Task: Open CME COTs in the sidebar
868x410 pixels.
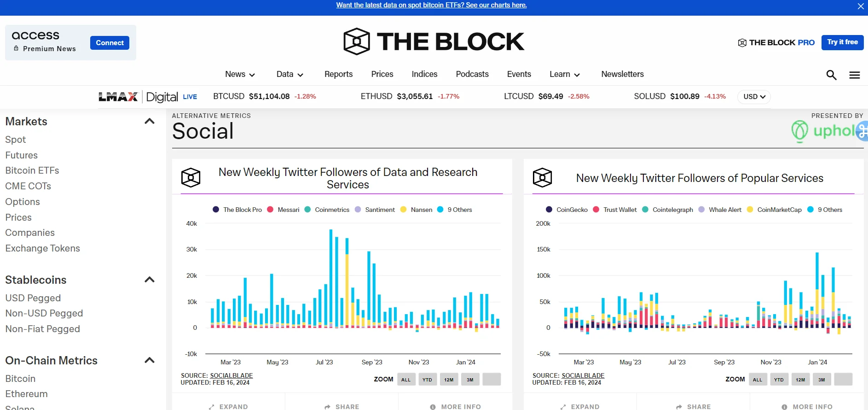Action: click(x=28, y=186)
